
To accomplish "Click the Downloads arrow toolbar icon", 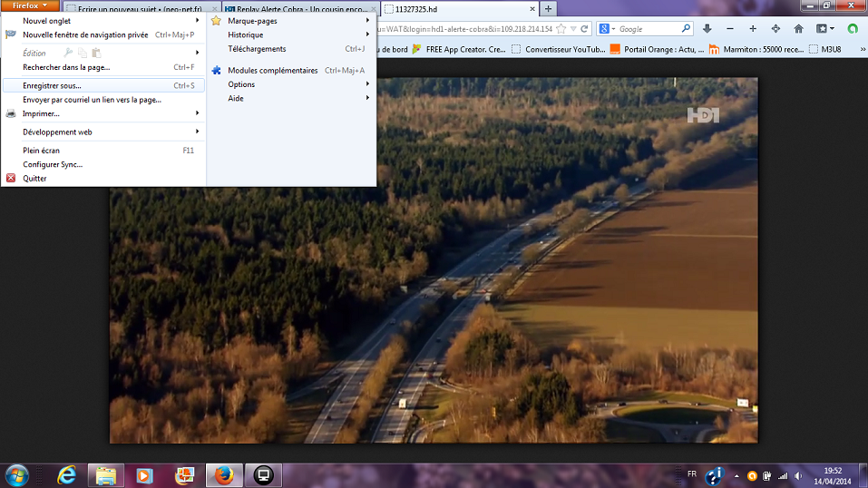I will tap(707, 29).
